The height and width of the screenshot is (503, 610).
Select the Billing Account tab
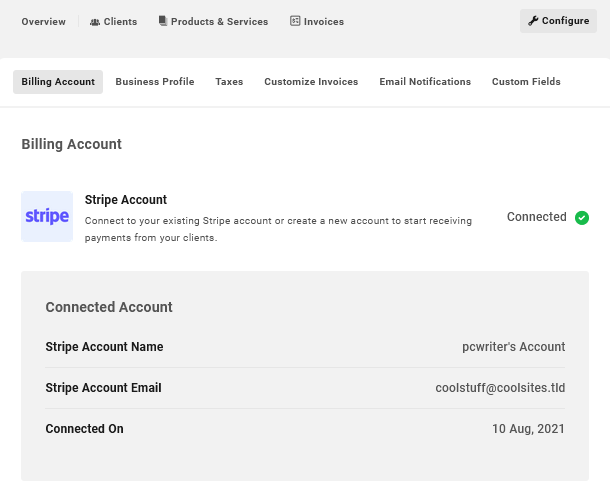click(58, 82)
